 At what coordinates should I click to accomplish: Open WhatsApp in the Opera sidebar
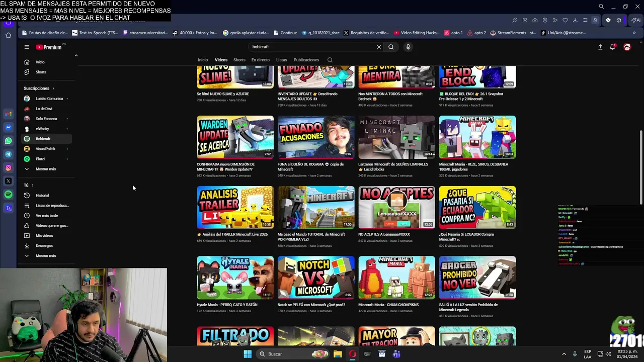tap(8, 141)
